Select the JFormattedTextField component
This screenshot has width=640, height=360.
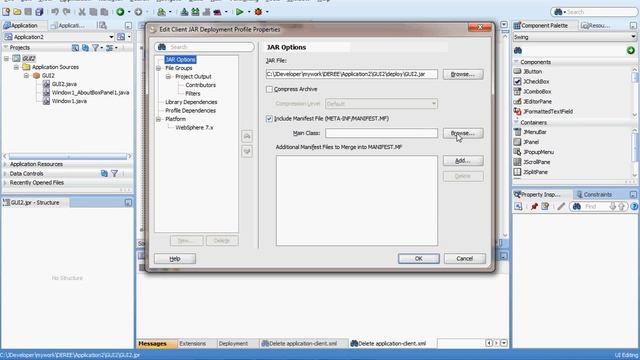click(543, 111)
